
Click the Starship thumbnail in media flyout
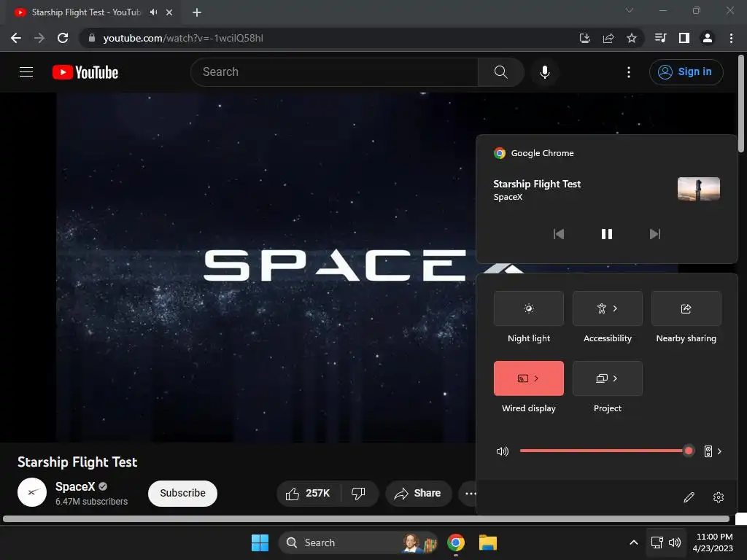698,189
